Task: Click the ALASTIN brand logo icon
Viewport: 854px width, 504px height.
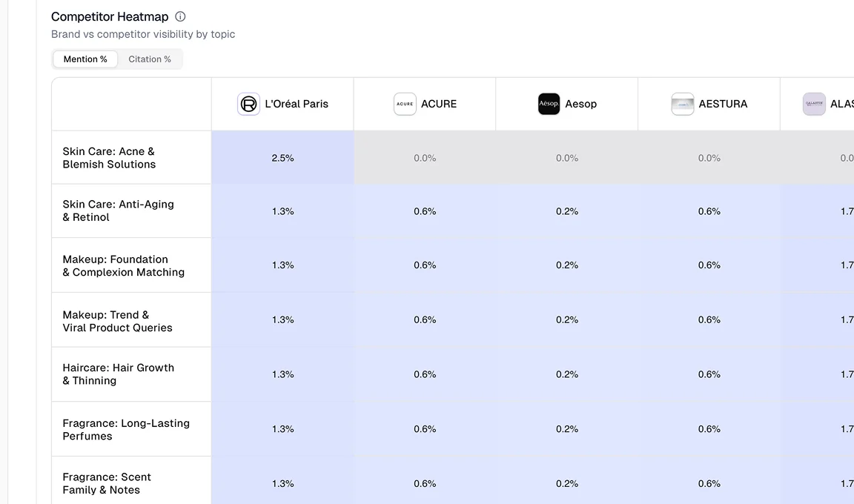Action: pos(814,104)
